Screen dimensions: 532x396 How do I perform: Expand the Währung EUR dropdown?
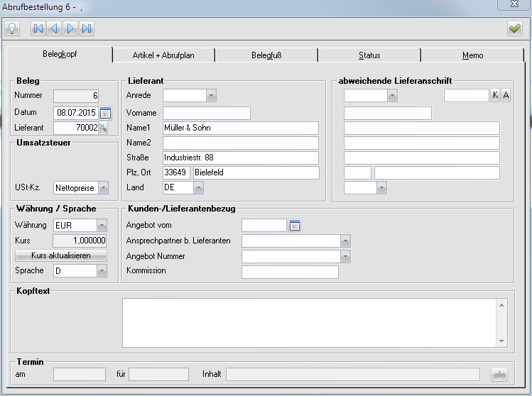pos(102,225)
